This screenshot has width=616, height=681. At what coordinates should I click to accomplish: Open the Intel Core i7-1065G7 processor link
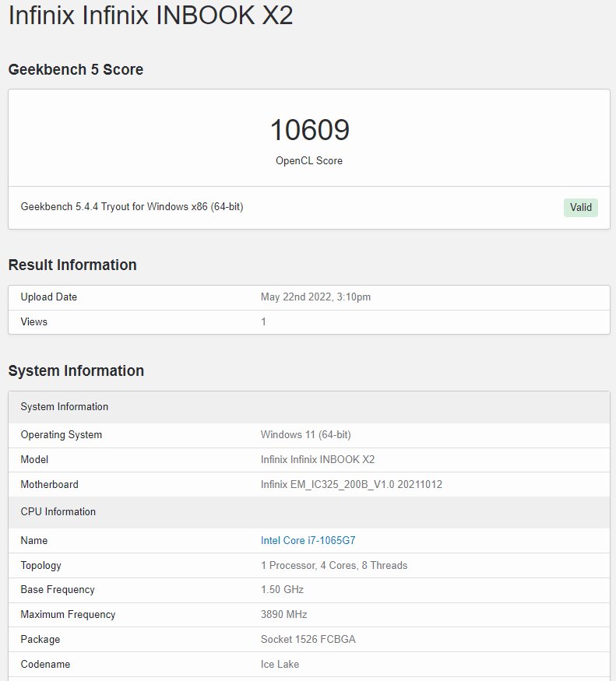[308, 540]
